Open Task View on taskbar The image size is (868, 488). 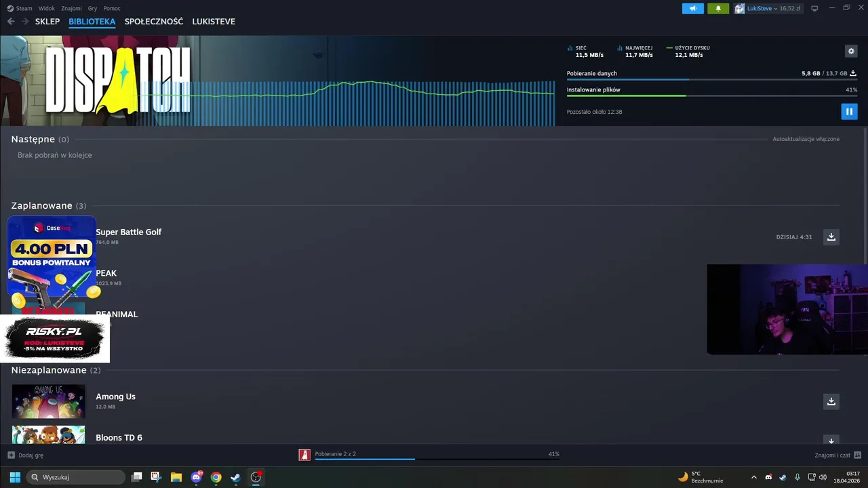[136, 477]
